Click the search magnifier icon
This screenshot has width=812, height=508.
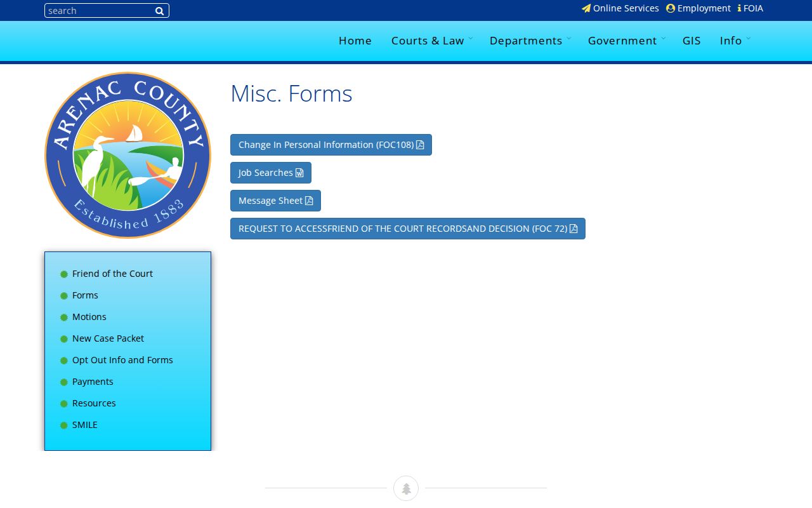pyautogui.click(x=160, y=11)
